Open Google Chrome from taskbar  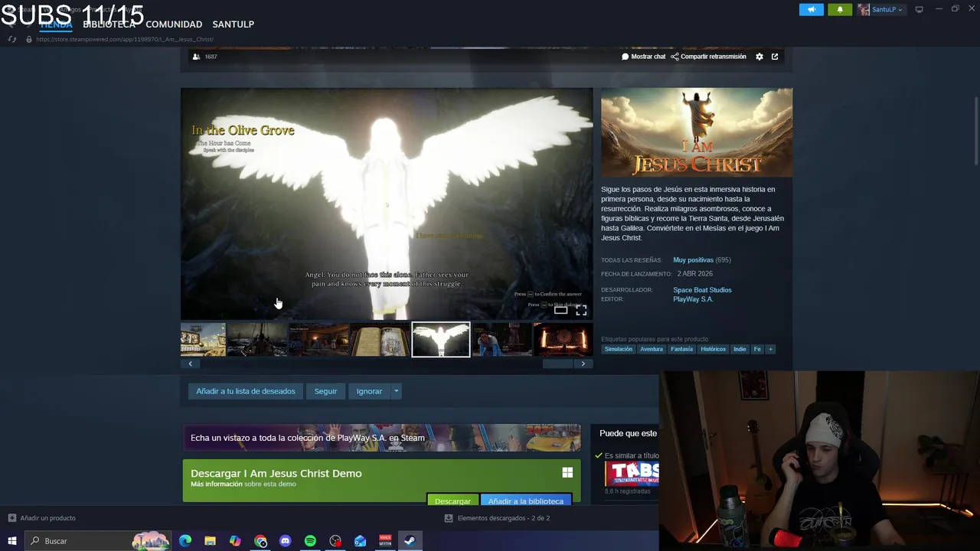pos(260,541)
